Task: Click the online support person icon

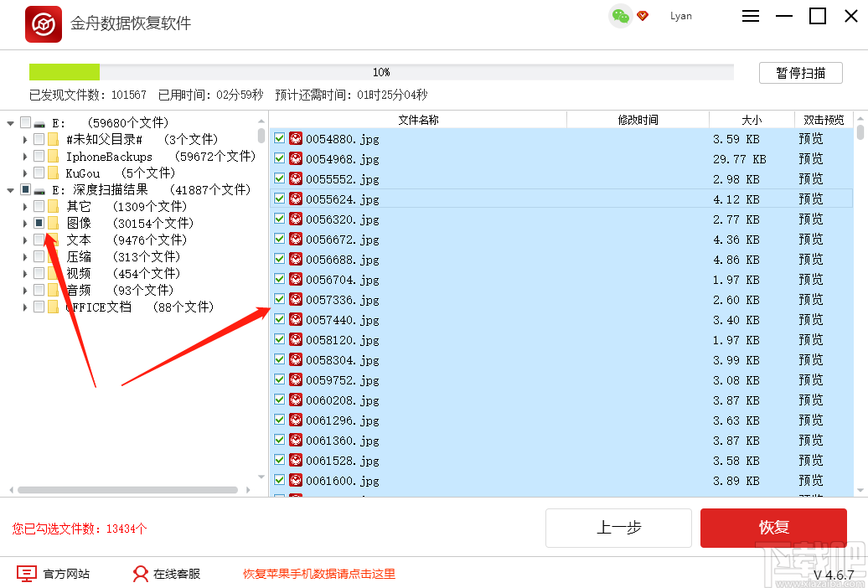Action: (141, 574)
